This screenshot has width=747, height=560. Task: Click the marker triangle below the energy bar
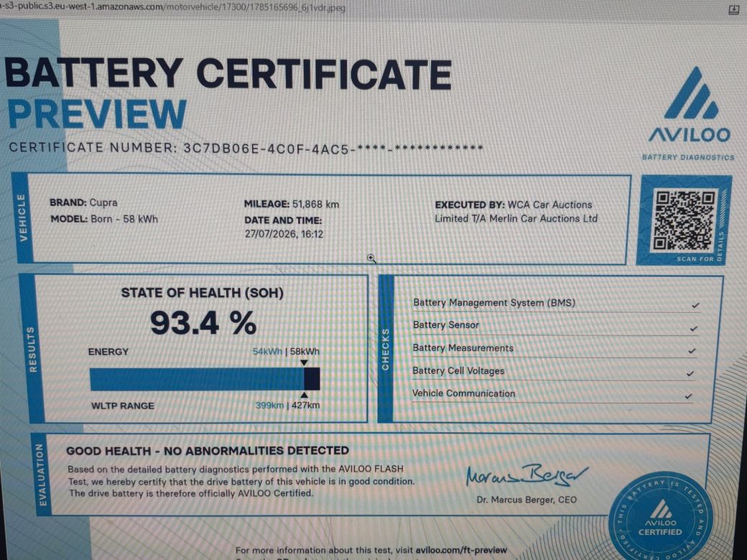tap(304, 395)
